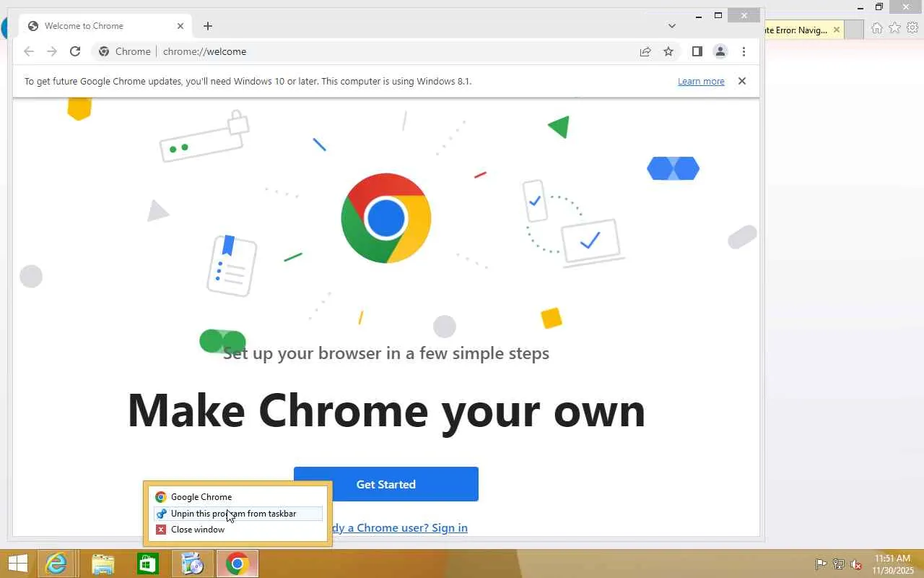Launch Internet Explorer from the taskbar
Screen dimensions: 924x578
[x=56, y=564]
